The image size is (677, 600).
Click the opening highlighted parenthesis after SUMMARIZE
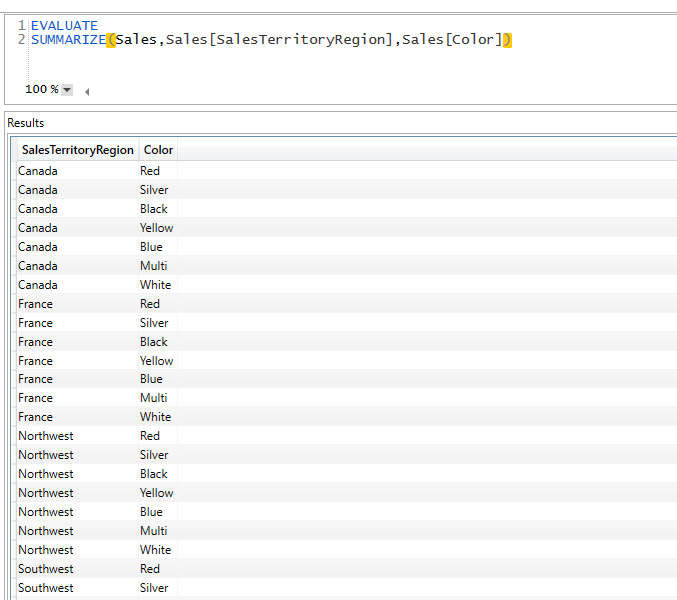(x=111, y=40)
